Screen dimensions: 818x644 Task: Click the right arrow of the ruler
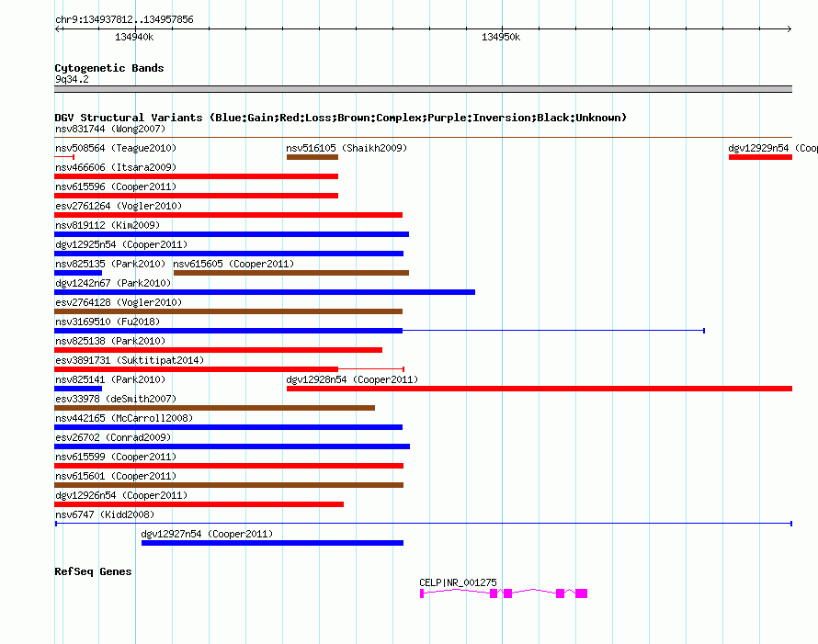[789, 28]
